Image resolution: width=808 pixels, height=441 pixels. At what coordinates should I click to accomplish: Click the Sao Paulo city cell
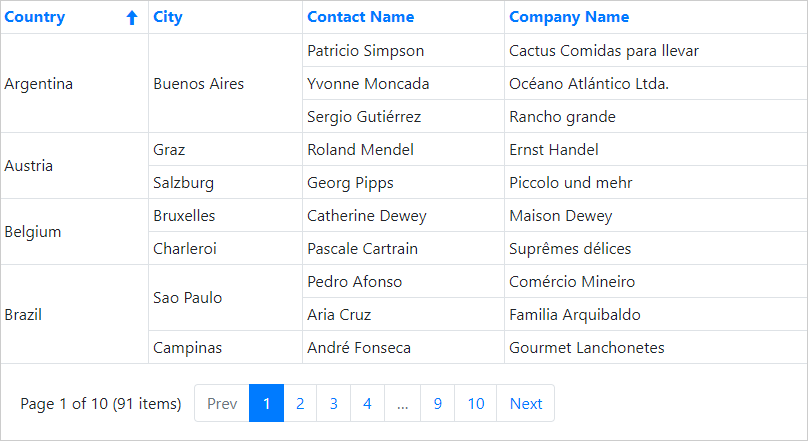click(x=187, y=298)
